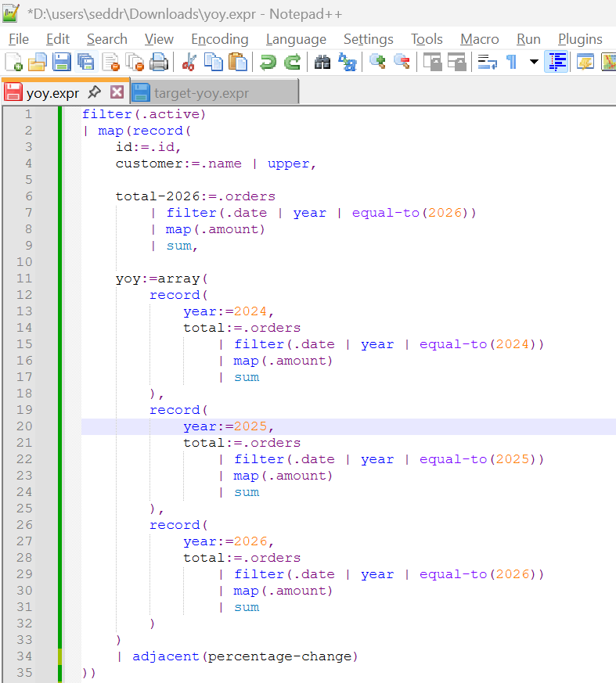Viewport: 616px width, 683px height.
Task: Create a new file with New icon
Action: coord(13,62)
